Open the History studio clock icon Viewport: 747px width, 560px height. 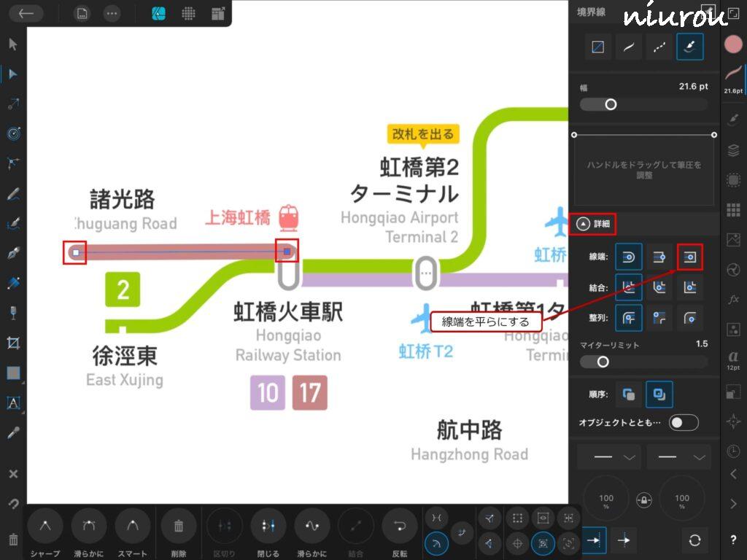[x=733, y=451]
